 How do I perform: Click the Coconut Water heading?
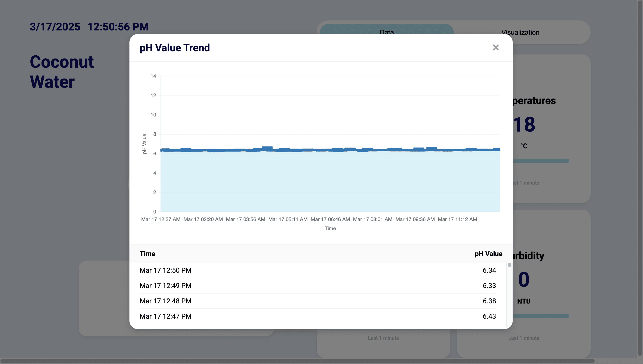point(62,72)
